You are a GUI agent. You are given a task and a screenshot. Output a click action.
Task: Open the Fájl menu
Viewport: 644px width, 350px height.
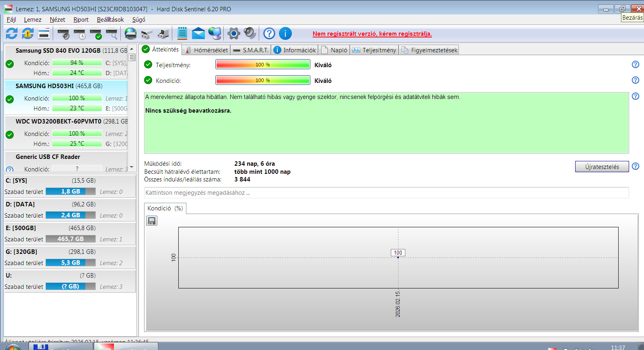pos(11,19)
